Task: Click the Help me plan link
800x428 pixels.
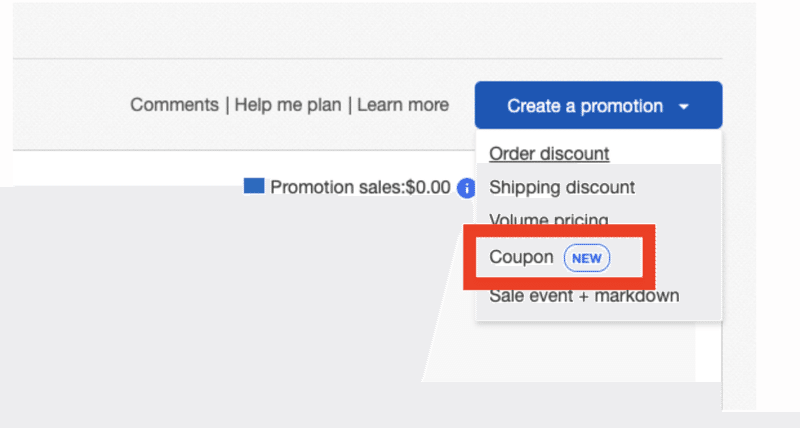Action: [288, 105]
